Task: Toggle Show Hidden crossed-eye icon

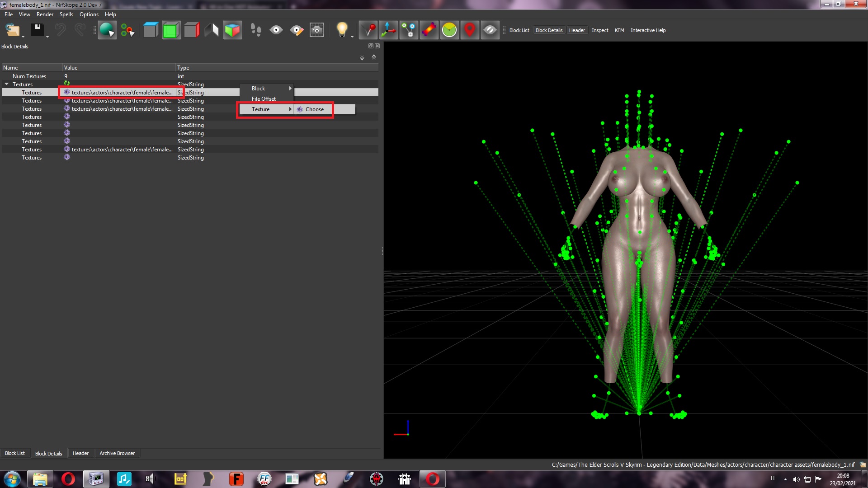Action: 490,30
